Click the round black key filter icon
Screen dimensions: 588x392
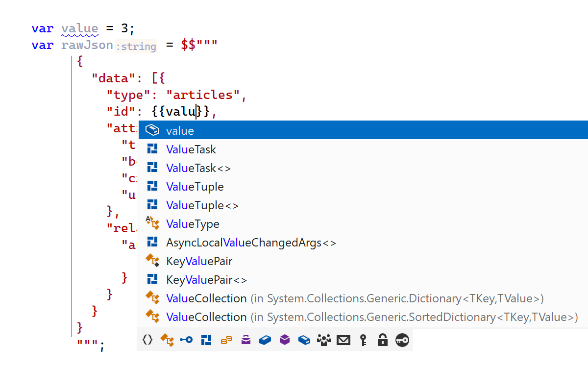pyautogui.click(x=402, y=340)
